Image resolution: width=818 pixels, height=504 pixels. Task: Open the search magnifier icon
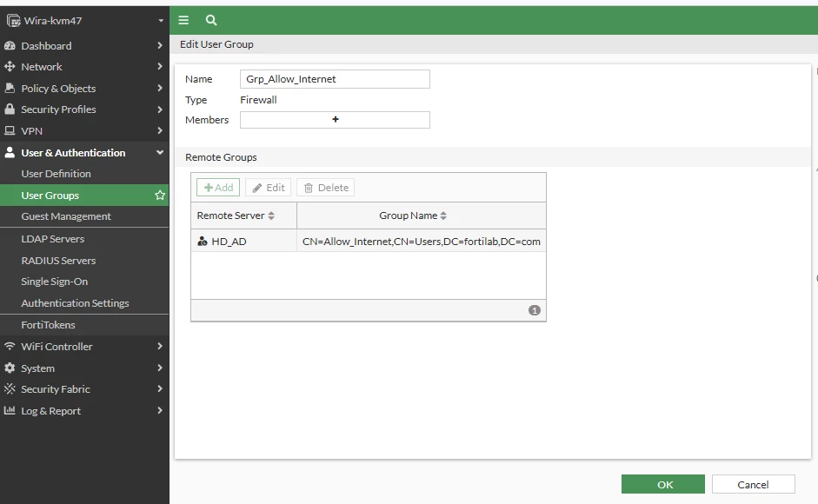point(211,20)
